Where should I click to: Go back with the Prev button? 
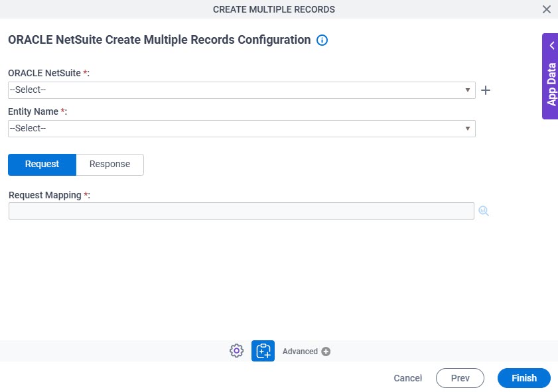(x=460, y=378)
